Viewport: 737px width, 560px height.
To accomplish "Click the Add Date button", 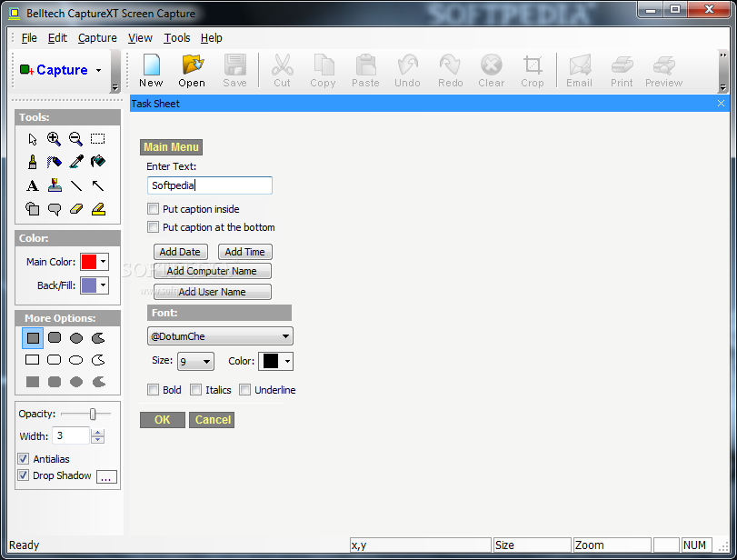I will 181,252.
